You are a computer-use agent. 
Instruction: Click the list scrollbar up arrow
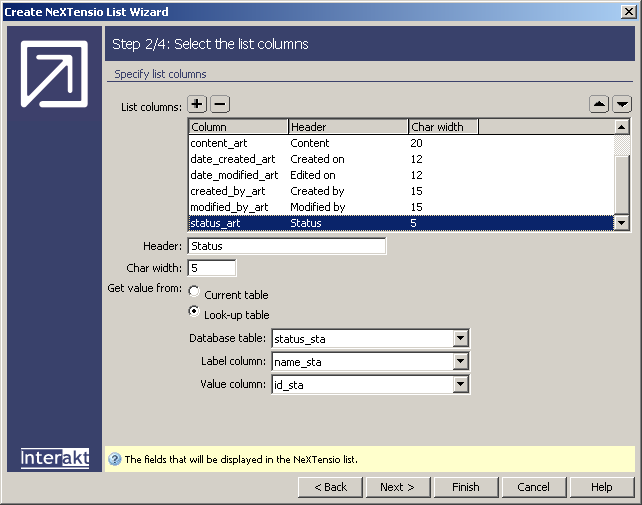[x=622, y=127]
